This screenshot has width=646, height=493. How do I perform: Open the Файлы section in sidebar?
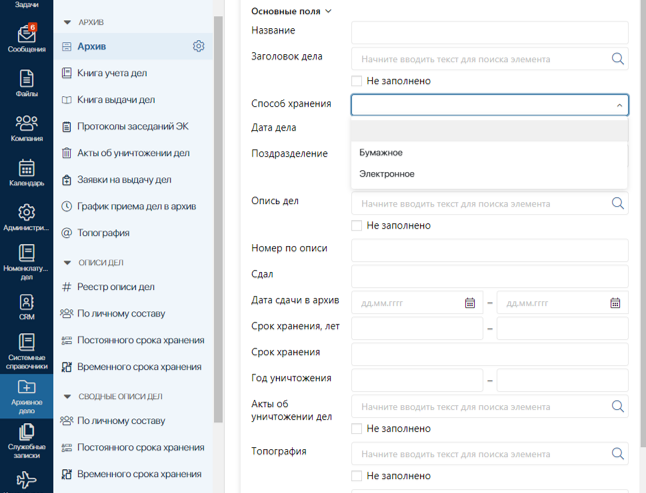coord(26,84)
